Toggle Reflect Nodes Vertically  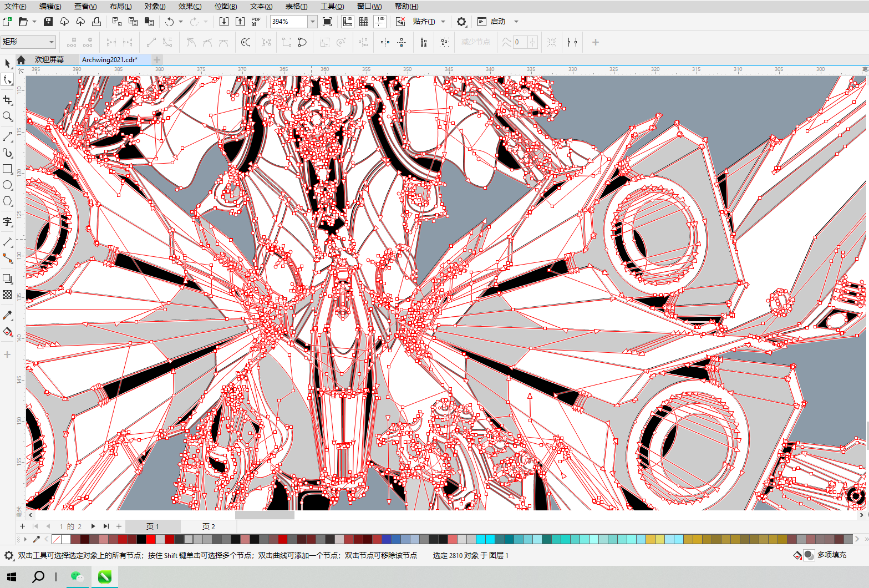(402, 42)
